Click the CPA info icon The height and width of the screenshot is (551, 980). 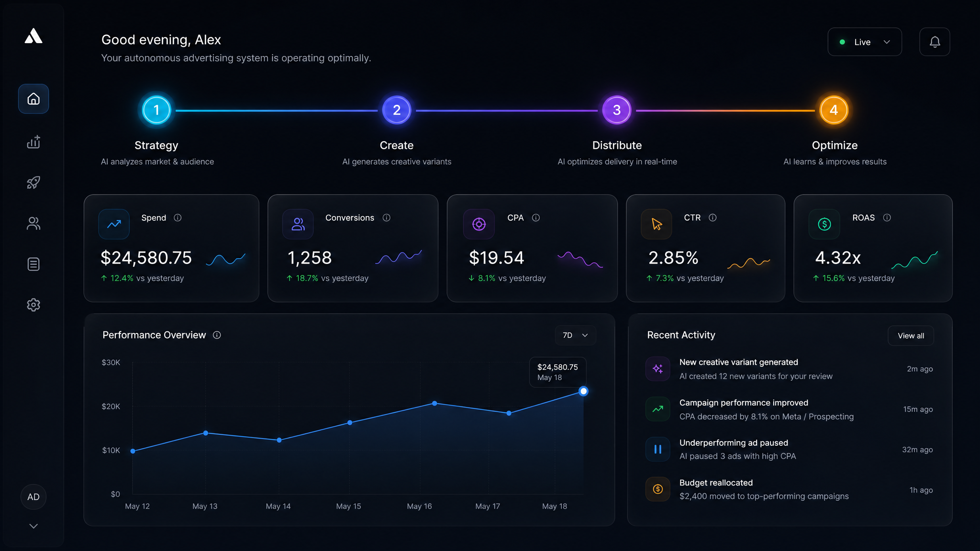tap(536, 218)
